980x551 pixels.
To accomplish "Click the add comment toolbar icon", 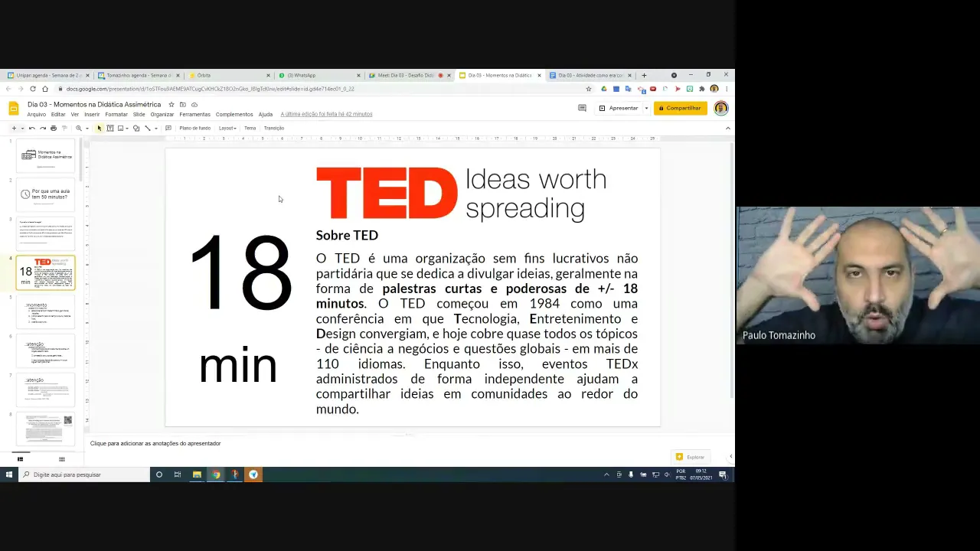I will tap(168, 128).
